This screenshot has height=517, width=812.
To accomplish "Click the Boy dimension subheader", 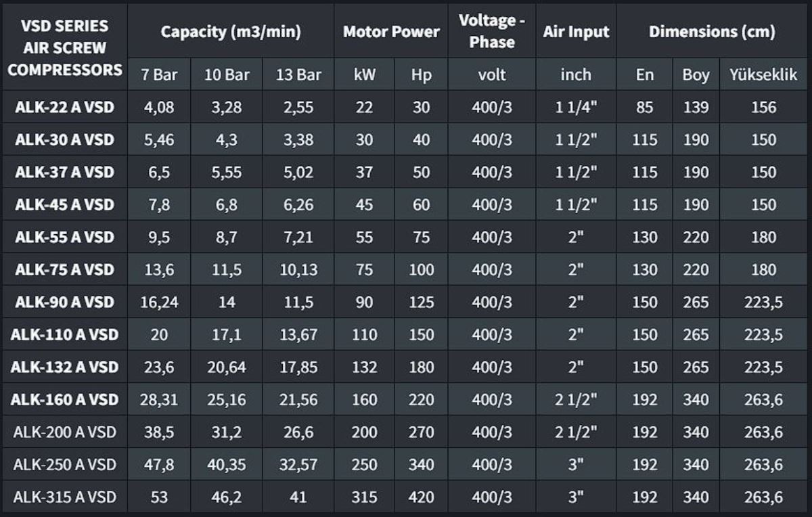I will 696,75.
